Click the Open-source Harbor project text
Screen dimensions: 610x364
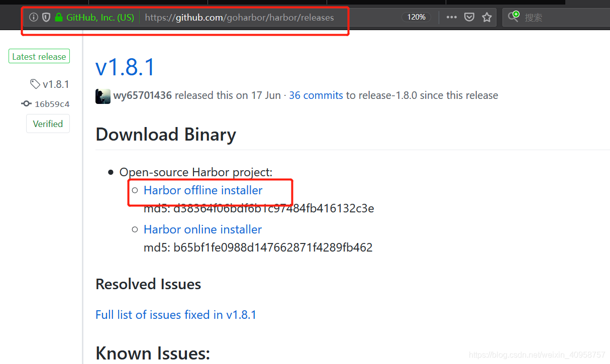tap(196, 172)
